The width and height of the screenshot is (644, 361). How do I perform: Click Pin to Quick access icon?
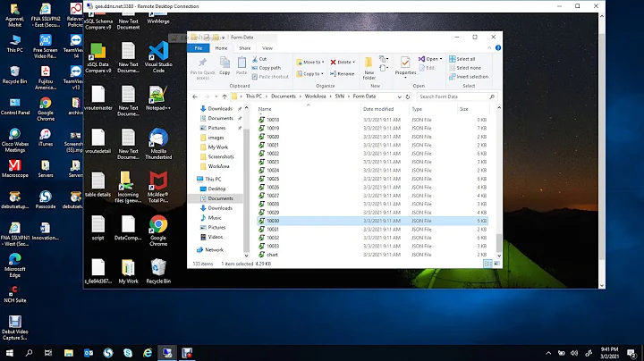point(202,64)
